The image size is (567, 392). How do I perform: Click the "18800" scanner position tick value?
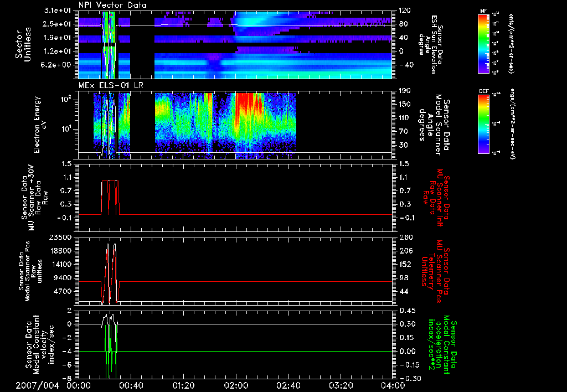62,251
